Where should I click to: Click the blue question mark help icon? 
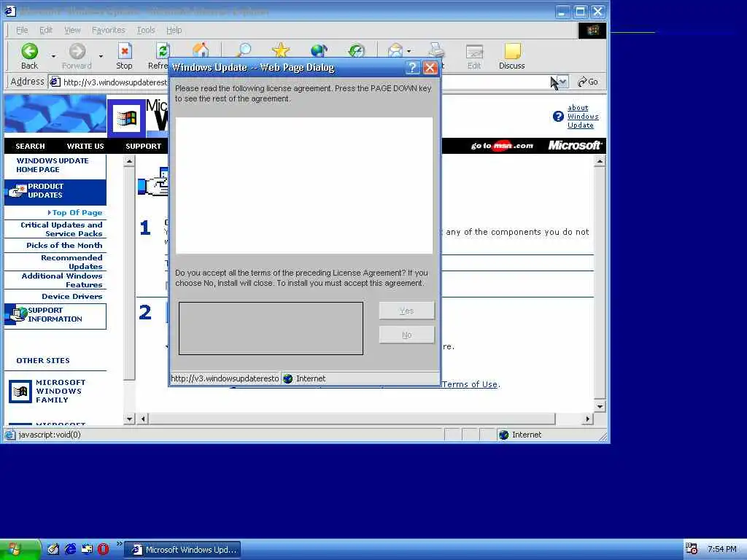[558, 117]
